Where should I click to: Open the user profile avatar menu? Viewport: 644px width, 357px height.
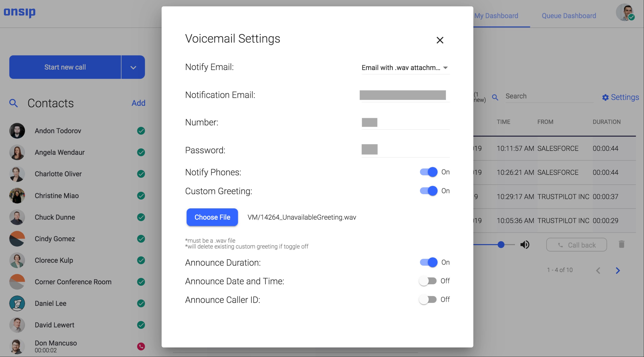625,12
